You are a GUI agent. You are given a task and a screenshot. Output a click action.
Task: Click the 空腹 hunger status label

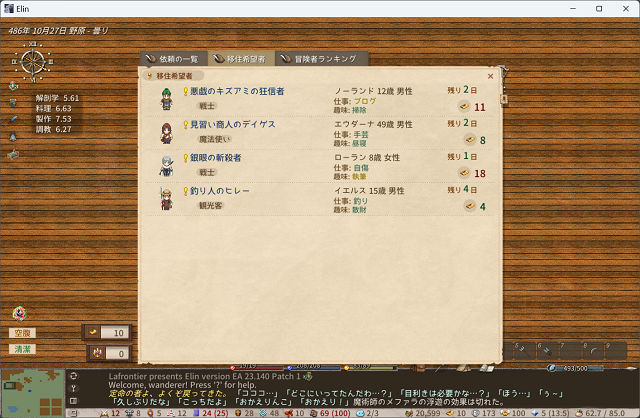(22, 333)
